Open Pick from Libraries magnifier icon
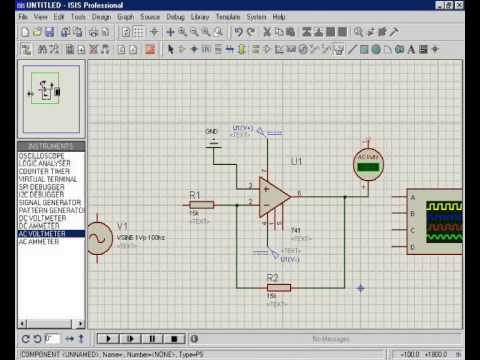This screenshot has height=360, width=480. 358,32
